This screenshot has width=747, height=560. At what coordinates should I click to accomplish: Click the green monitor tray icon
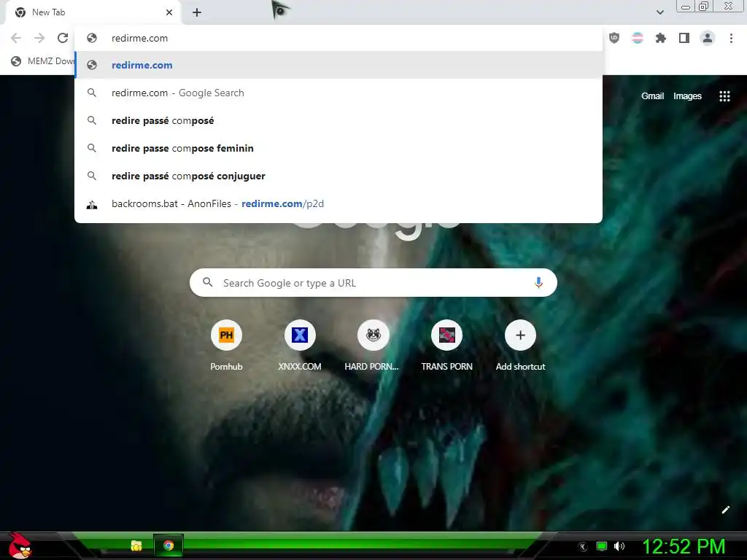tap(602, 546)
